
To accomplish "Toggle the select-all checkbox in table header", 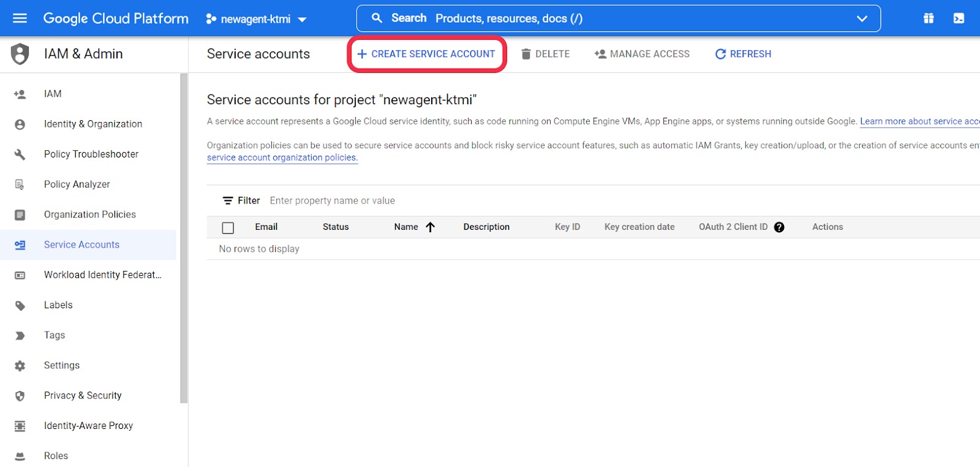I will [x=228, y=228].
